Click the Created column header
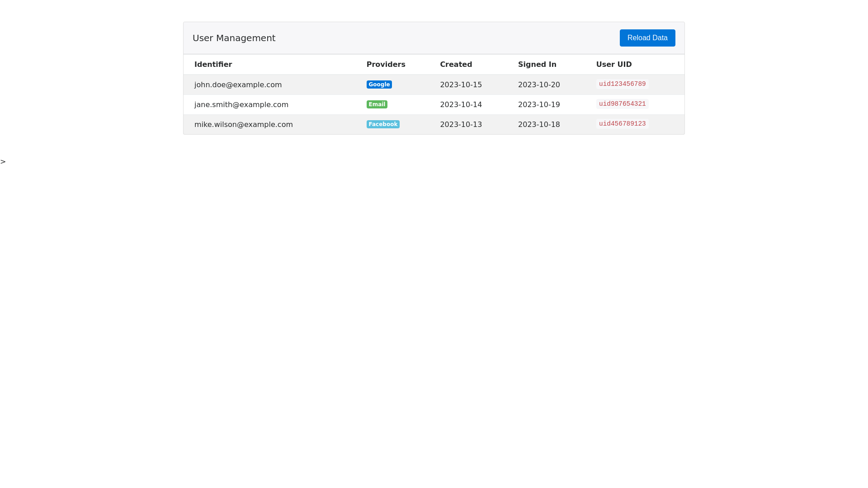Image resolution: width=868 pixels, height=488 pixels. pyautogui.click(x=456, y=65)
